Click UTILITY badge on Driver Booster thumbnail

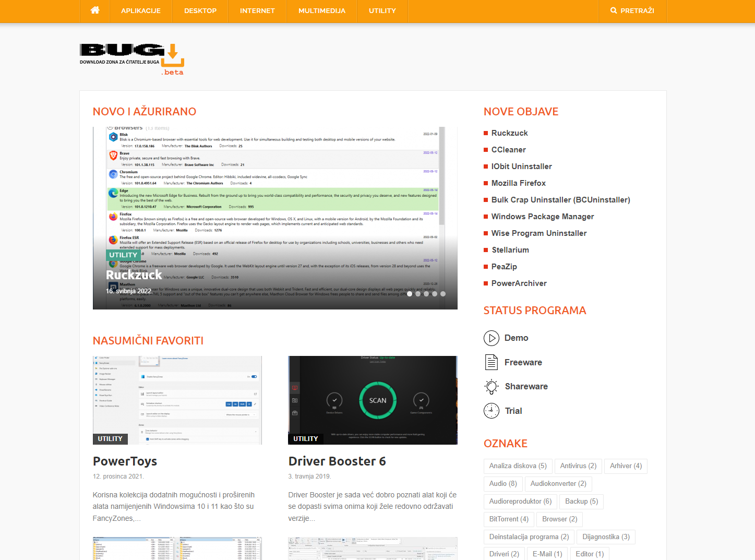(306, 439)
